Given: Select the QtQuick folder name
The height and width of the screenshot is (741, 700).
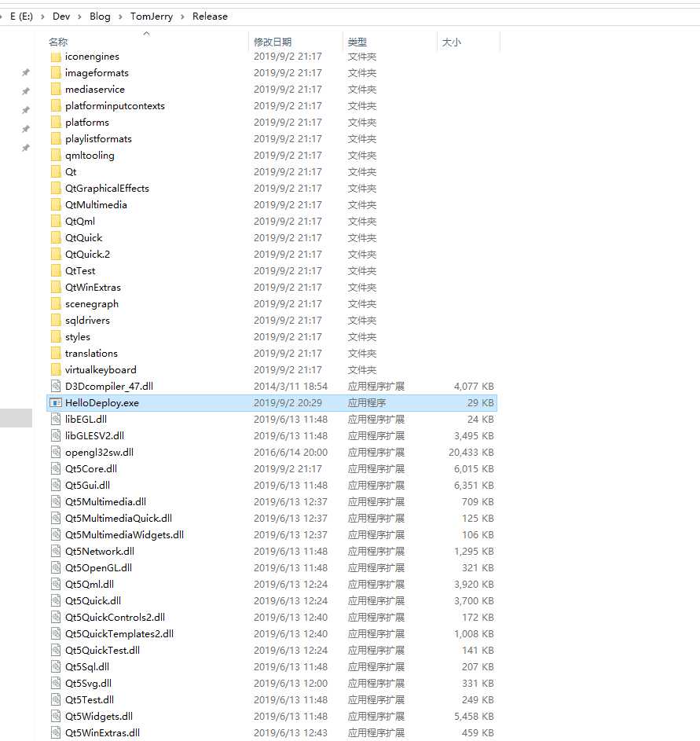Looking at the screenshot, I should point(83,238).
